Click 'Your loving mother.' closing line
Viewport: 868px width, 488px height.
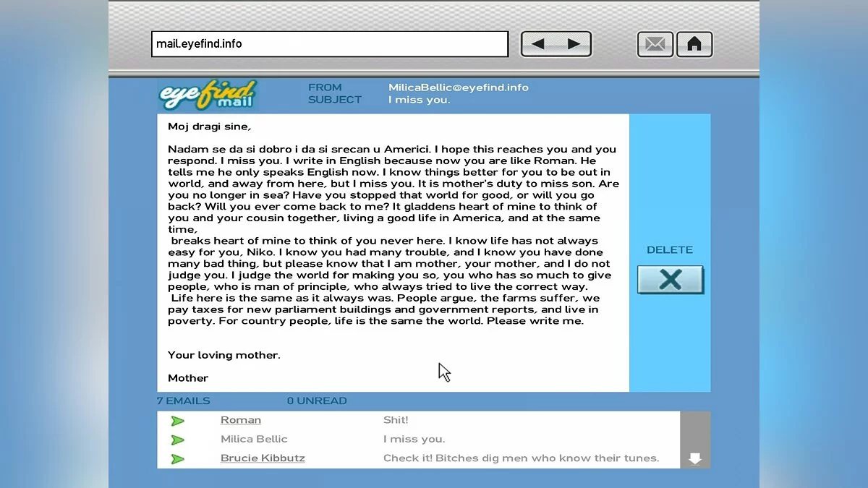point(224,355)
